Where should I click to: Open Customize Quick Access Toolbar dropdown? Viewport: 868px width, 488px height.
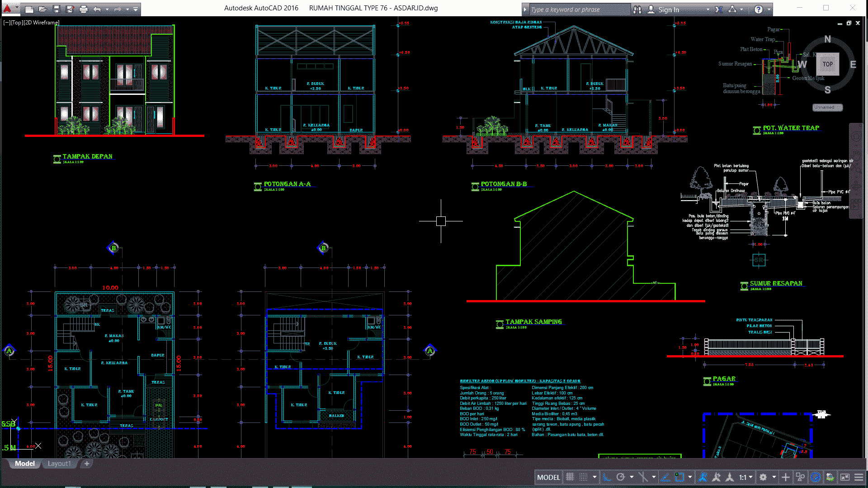pos(136,9)
